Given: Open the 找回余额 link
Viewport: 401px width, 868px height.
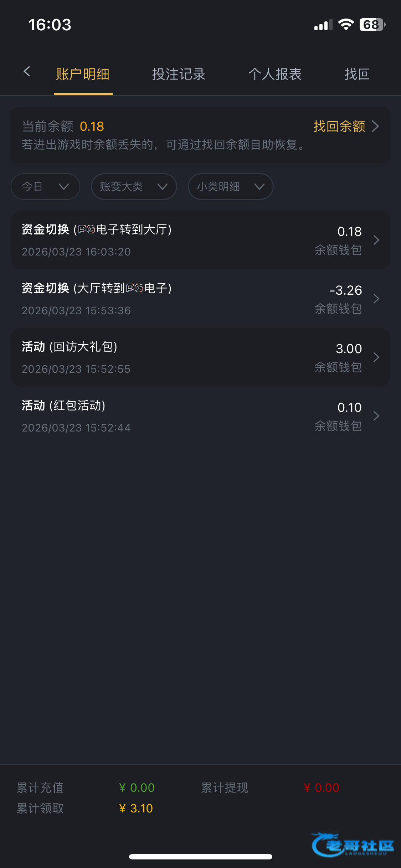Looking at the screenshot, I should point(339,126).
